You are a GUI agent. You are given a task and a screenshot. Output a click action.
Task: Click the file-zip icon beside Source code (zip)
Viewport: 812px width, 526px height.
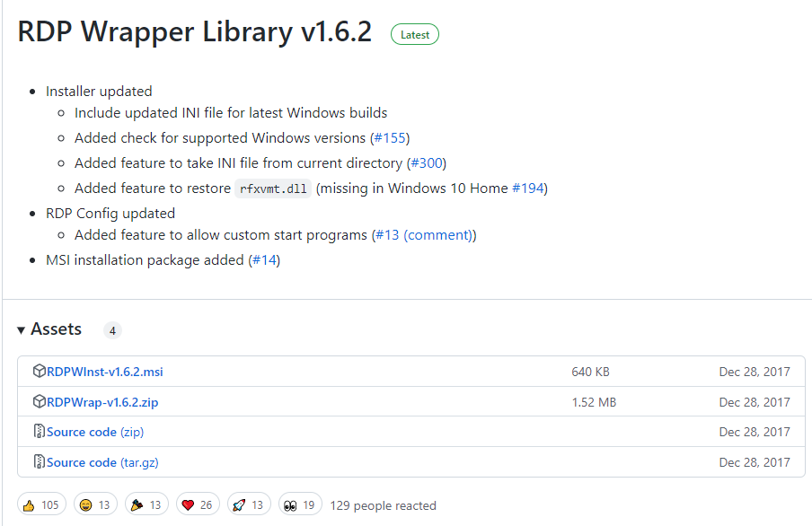click(x=40, y=431)
